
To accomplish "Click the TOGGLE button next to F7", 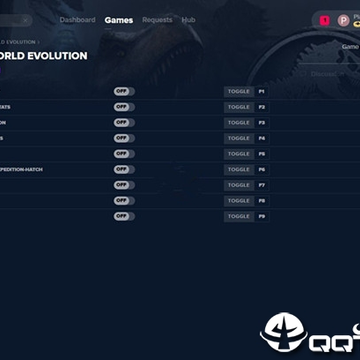I will click(239, 185).
